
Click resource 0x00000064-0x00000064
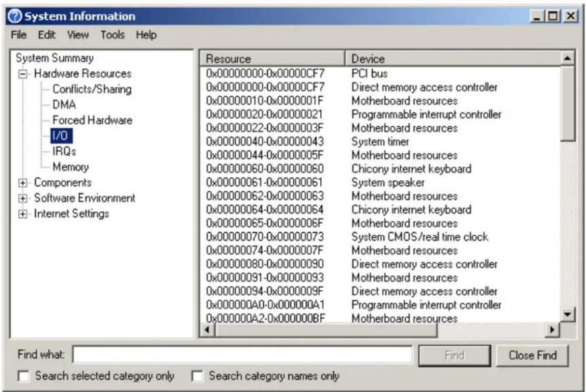pyautogui.click(x=265, y=210)
